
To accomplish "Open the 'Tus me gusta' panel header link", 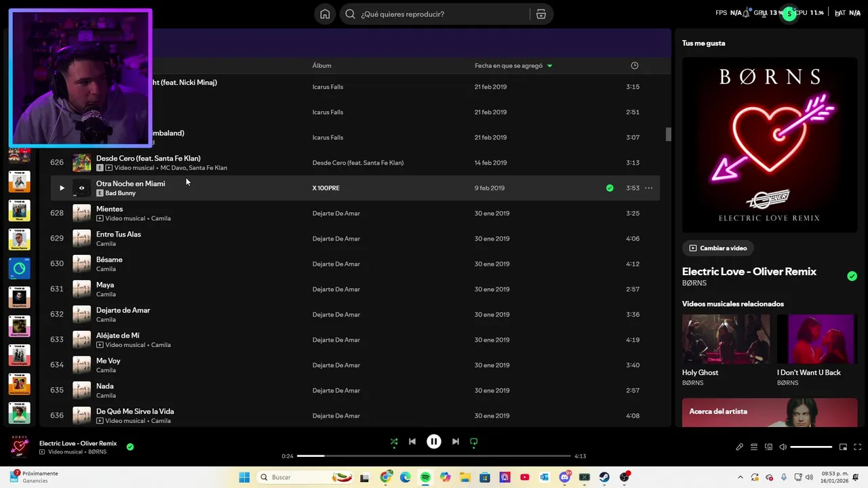I will [x=703, y=43].
